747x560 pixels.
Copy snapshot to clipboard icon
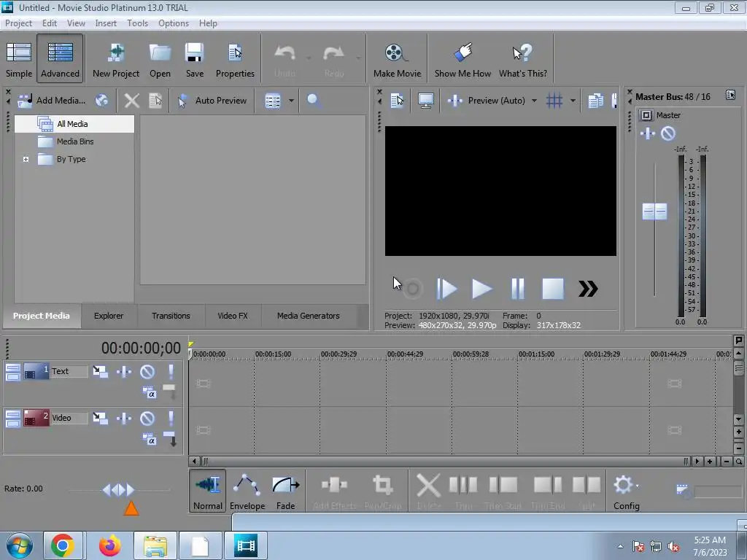click(595, 101)
